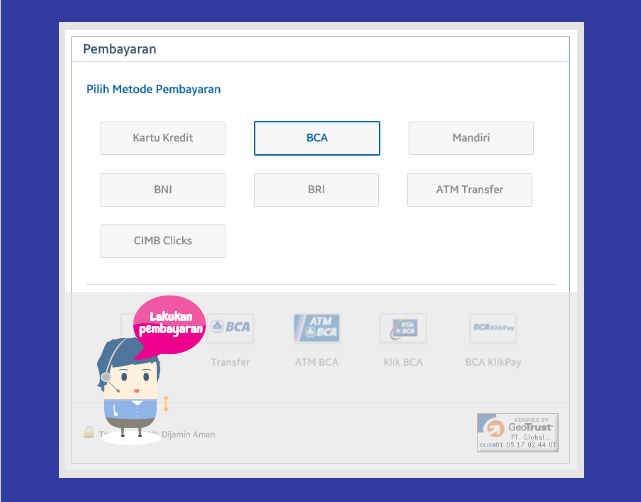Screen dimensions: 641x502
Task: Select the Kartu Kredit payment method
Action: [163, 138]
